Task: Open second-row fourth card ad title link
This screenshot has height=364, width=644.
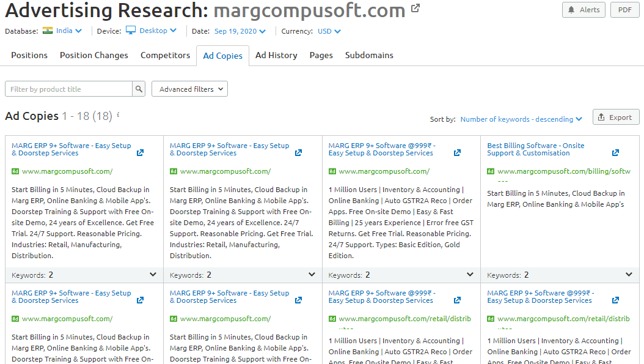Action: 541,297
